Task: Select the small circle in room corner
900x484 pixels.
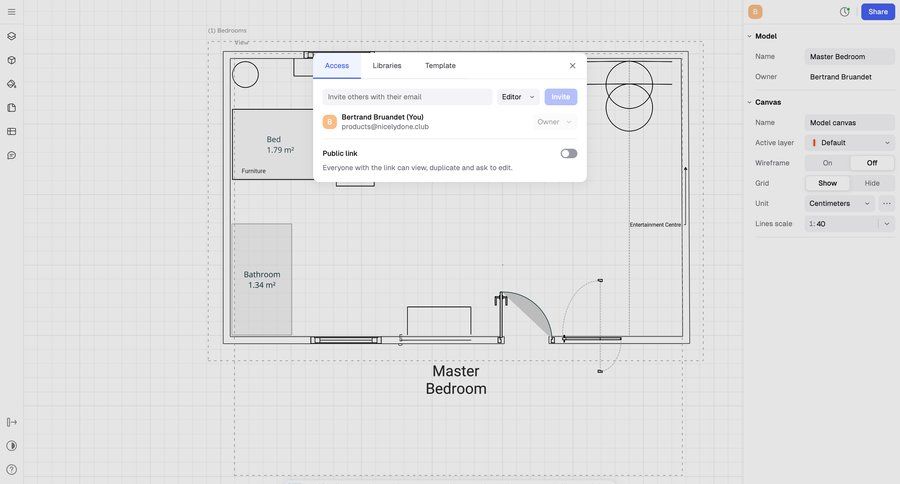Action: (245, 74)
